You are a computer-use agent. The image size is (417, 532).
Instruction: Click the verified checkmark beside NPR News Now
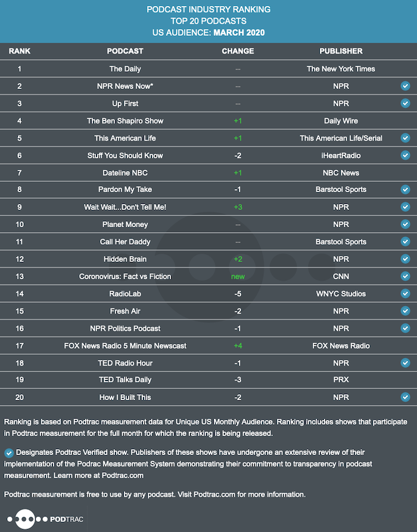[x=405, y=86]
